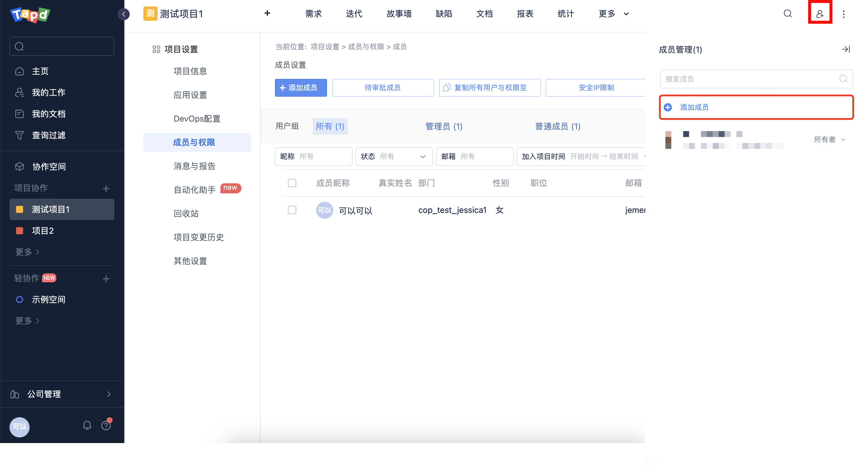Open the 报表 tab
Image resolution: width=868 pixels, height=465 pixels.
click(x=525, y=13)
